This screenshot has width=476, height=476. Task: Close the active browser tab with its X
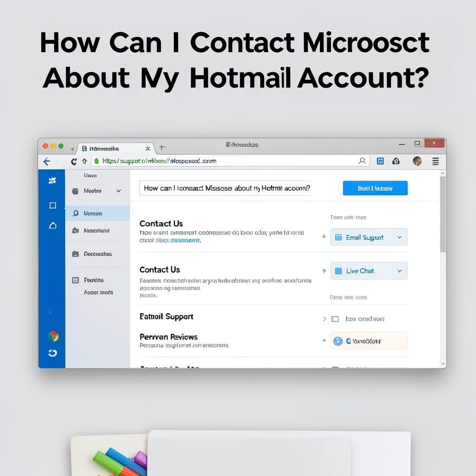point(148,148)
